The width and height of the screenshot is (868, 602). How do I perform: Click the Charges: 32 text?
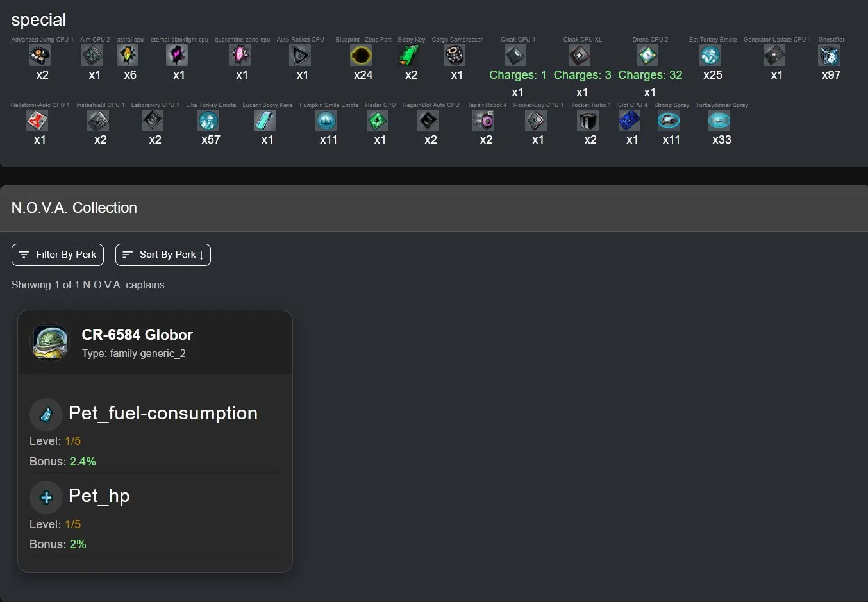pos(650,75)
